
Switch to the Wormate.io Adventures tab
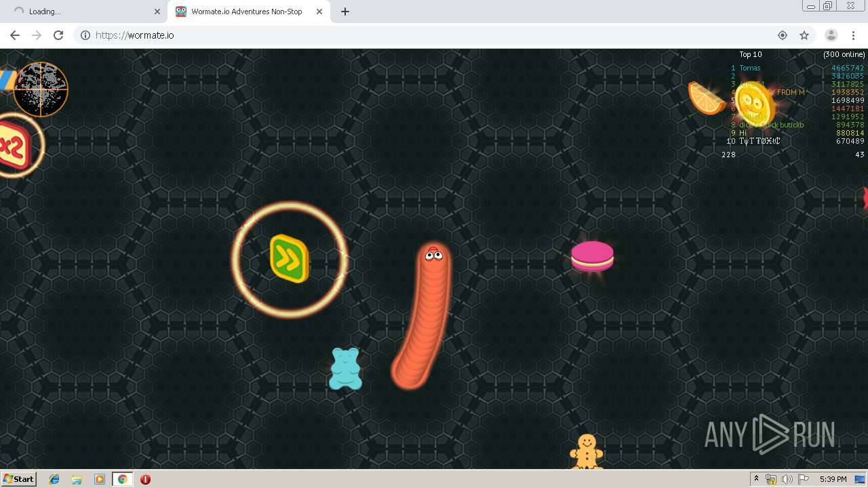tap(248, 12)
